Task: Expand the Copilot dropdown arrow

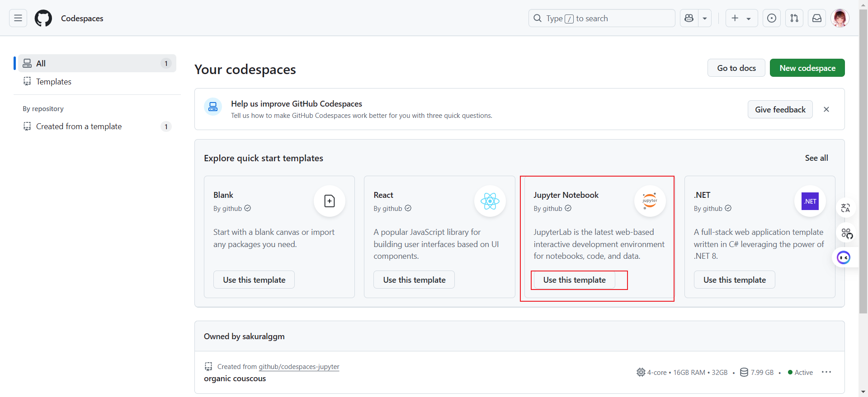Action: pyautogui.click(x=705, y=18)
